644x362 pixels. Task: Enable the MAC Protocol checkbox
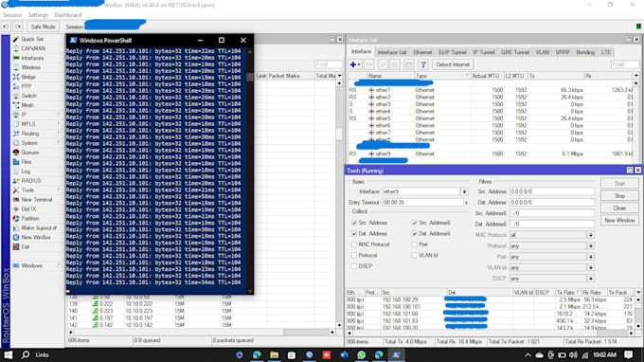(x=354, y=244)
